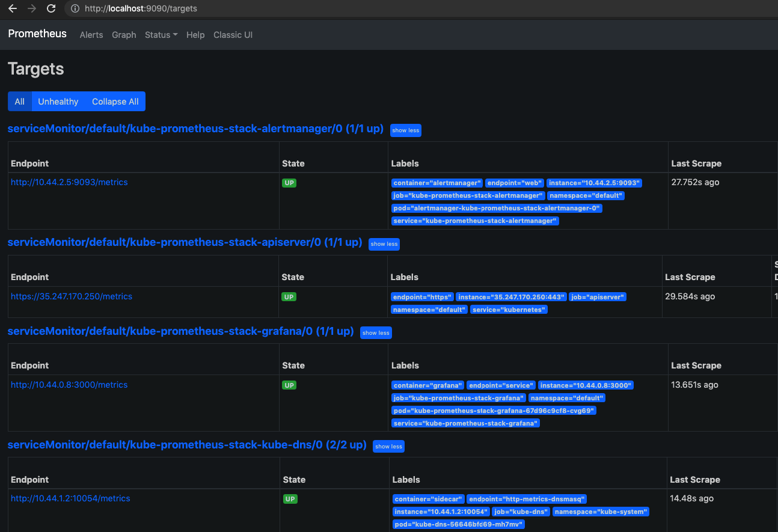778x532 pixels.
Task: Open the Status dropdown menu
Action: click(x=161, y=35)
